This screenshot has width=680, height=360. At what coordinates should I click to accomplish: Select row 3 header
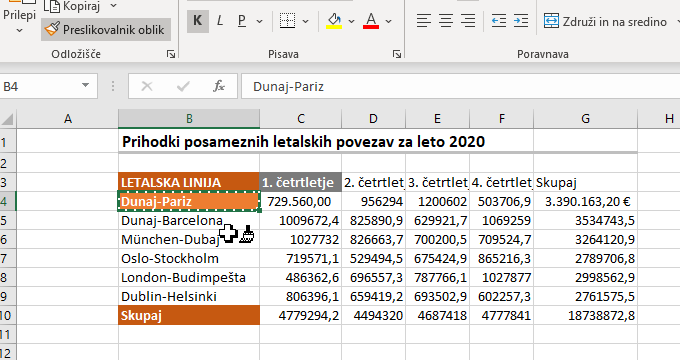tap(8, 182)
